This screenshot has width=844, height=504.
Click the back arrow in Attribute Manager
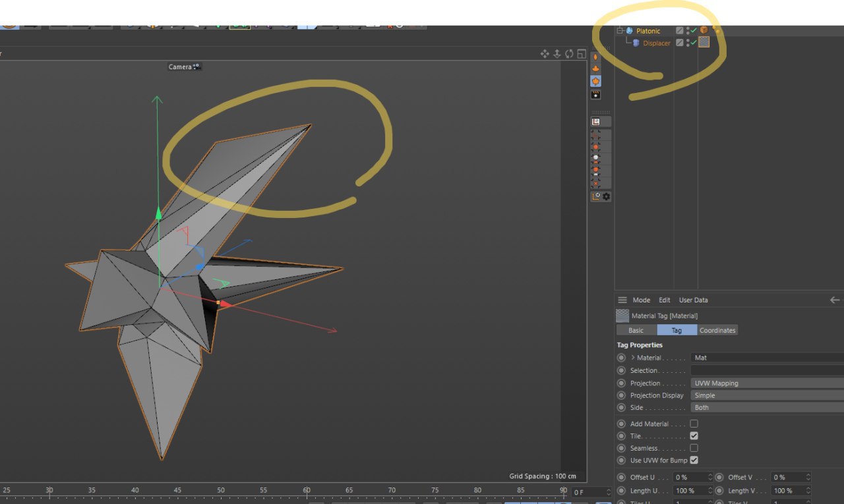click(835, 300)
